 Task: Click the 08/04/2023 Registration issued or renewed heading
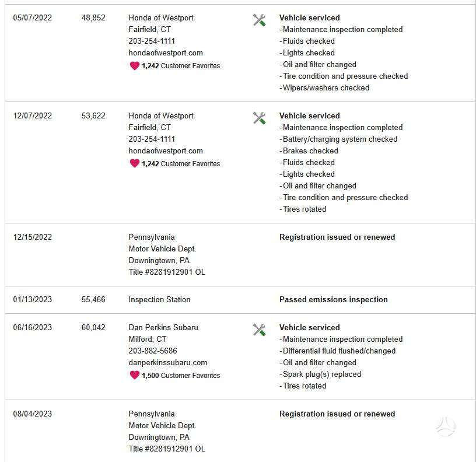pos(337,414)
